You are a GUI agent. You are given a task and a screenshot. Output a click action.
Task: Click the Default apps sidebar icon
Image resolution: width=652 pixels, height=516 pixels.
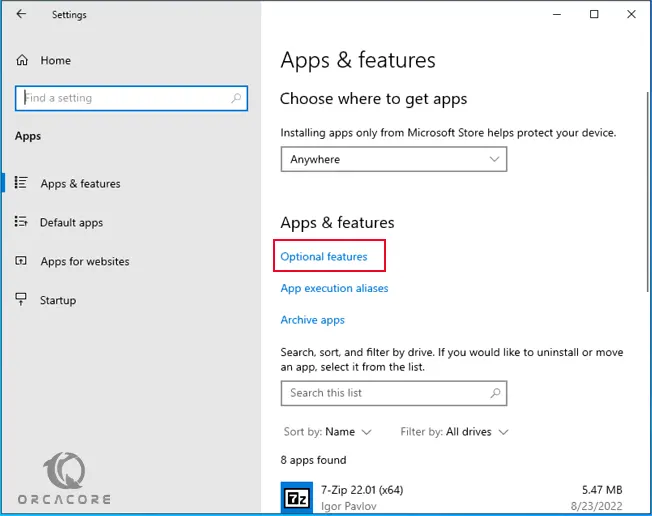tap(21, 222)
